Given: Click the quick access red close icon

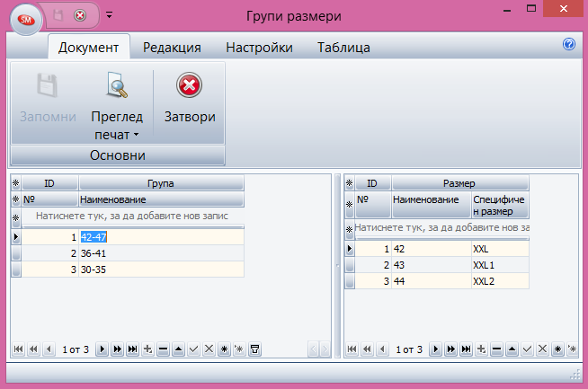Looking at the screenshot, I should coord(79,15).
